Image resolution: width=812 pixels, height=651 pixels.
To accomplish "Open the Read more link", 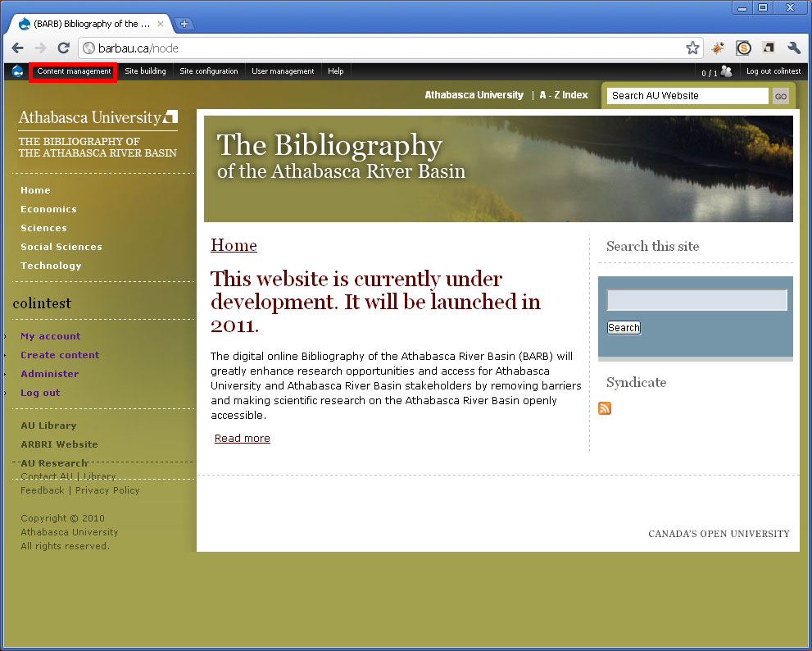I will pos(243,439).
